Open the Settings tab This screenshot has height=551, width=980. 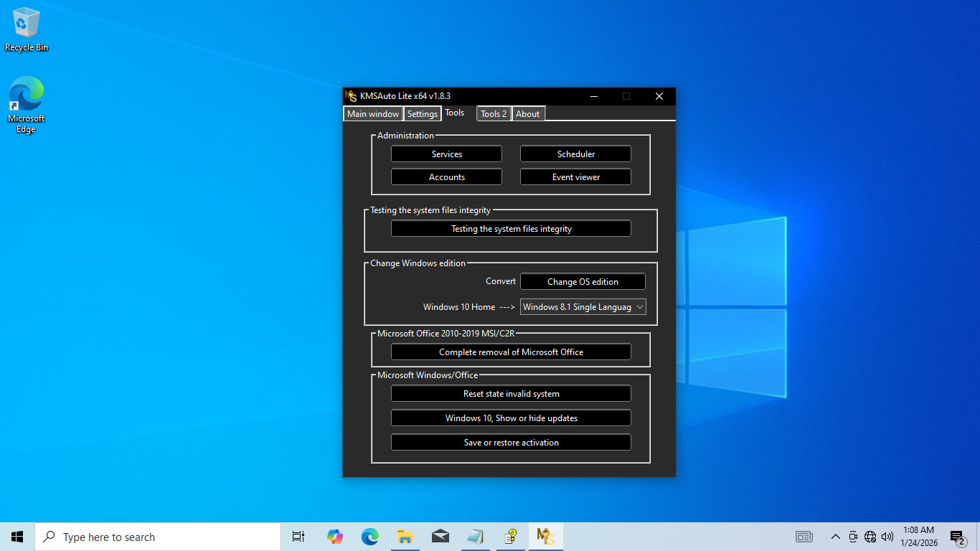(x=423, y=114)
